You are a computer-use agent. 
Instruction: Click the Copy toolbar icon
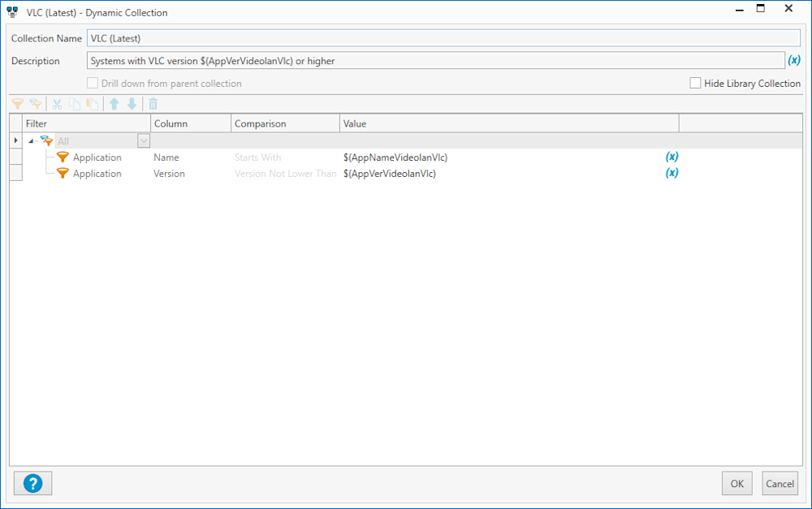[x=75, y=104]
